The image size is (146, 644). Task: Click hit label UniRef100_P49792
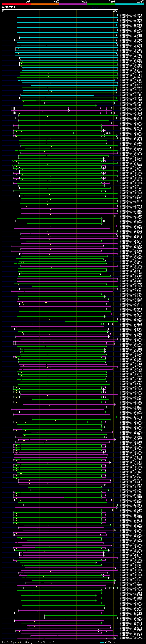[131, 168]
